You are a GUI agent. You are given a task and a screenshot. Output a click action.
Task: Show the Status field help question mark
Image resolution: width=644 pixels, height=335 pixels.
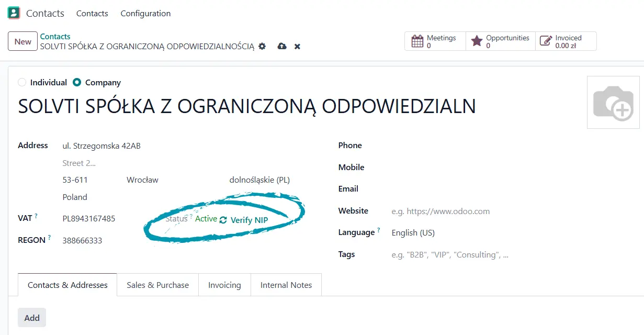tap(191, 216)
